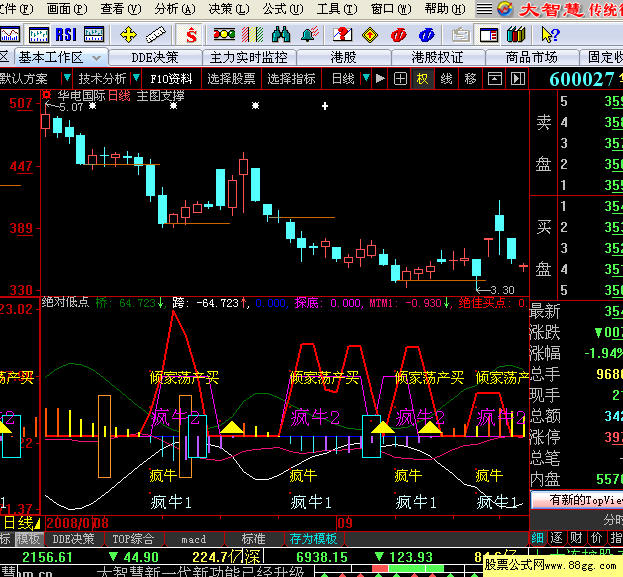
Task: Select the yellow four-way move arrow tool
Action: point(128,35)
